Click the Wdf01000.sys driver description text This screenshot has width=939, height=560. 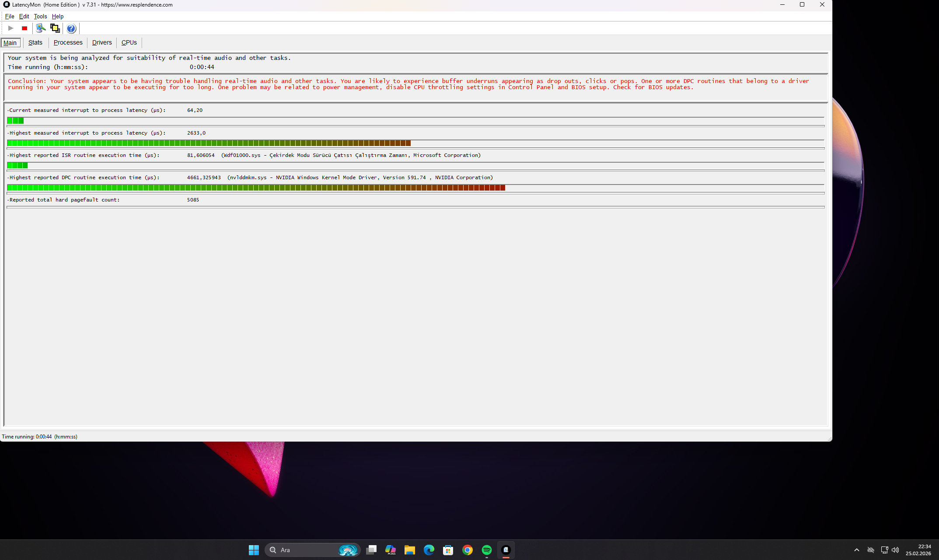[351, 155]
